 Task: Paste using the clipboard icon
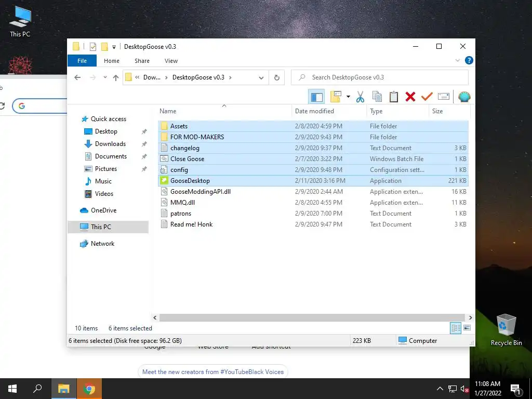[394, 97]
